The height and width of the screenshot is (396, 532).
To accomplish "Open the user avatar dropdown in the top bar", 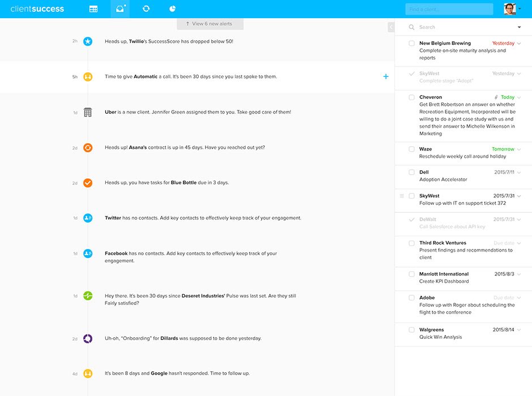I will tap(510, 8).
